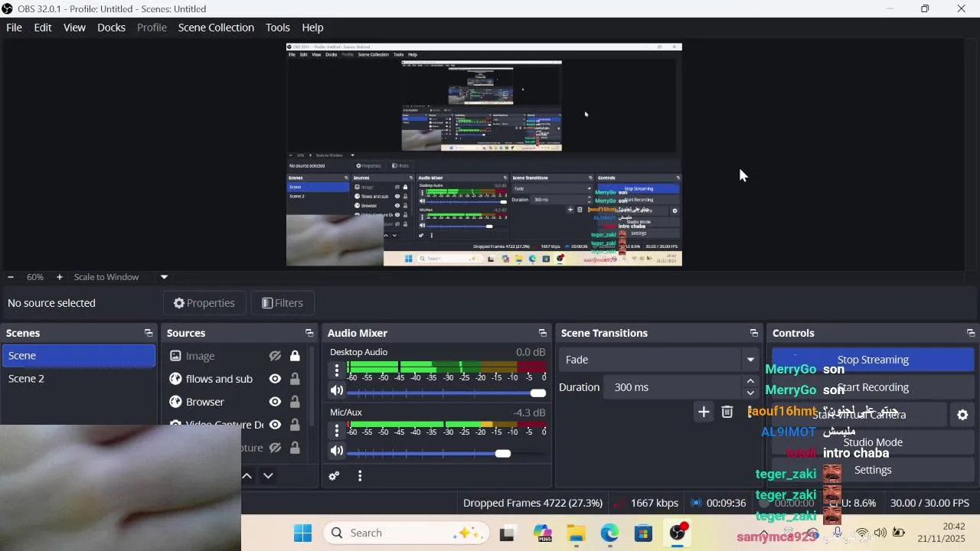Open Task View from taskbar
Screen dimensions: 980x551
(x=507, y=533)
